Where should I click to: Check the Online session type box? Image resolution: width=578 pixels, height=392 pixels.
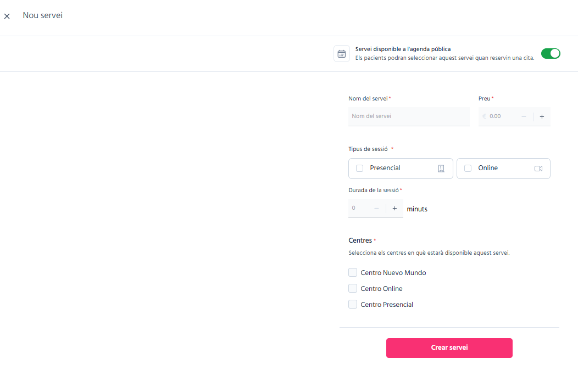pyautogui.click(x=468, y=169)
